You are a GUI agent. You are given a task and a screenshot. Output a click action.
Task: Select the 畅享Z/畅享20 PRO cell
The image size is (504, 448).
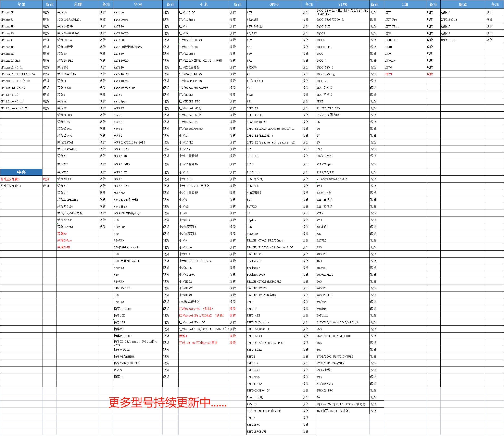[x=126, y=363]
